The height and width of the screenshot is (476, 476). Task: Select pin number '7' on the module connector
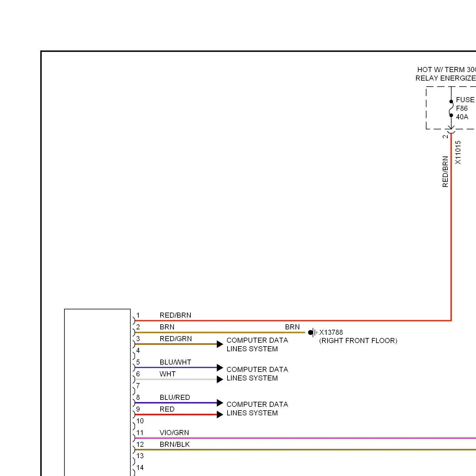[x=138, y=386]
